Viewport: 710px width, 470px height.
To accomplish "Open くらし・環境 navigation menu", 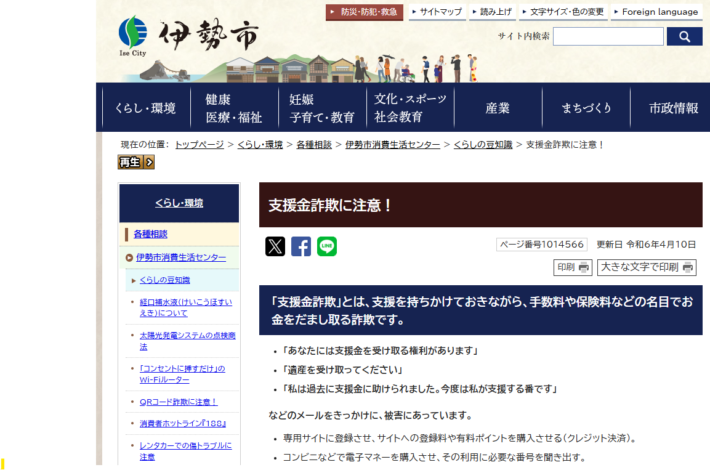I will [x=146, y=108].
